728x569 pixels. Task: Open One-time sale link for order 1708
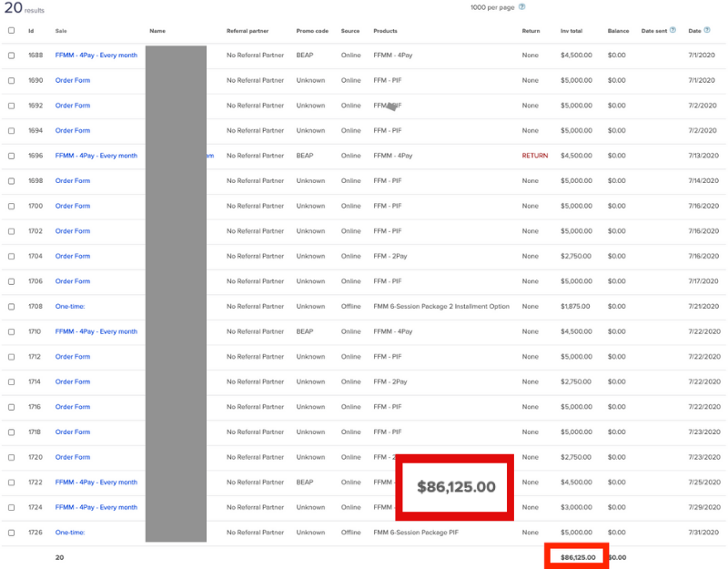[x=70, y=306]
